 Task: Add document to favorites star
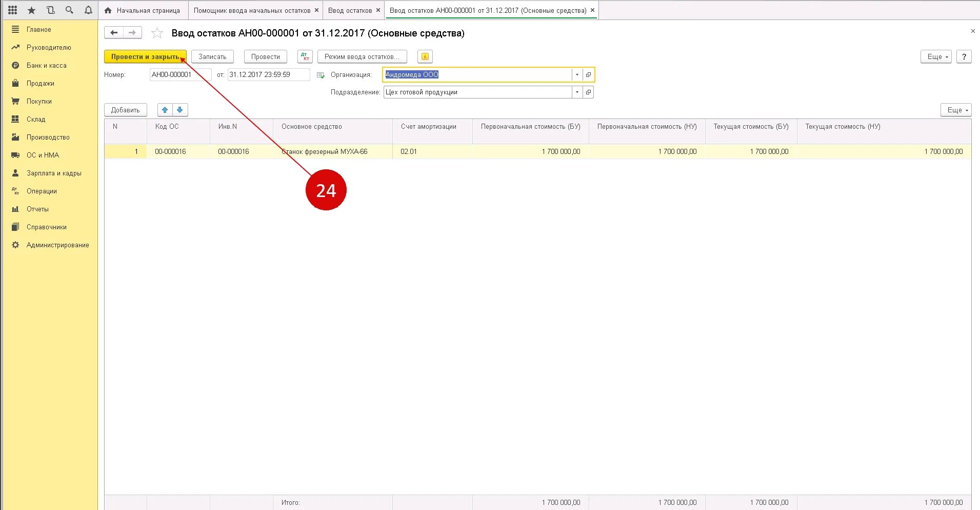(x=157, y=33)
